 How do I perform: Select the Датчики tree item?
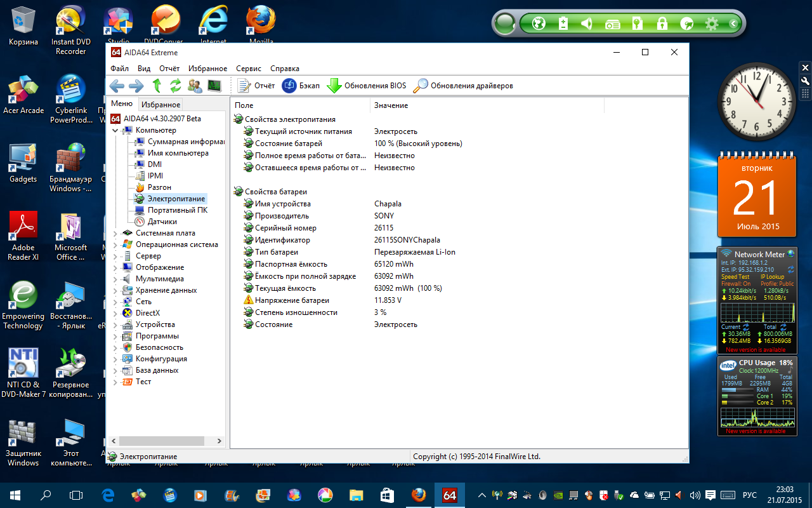156,222
